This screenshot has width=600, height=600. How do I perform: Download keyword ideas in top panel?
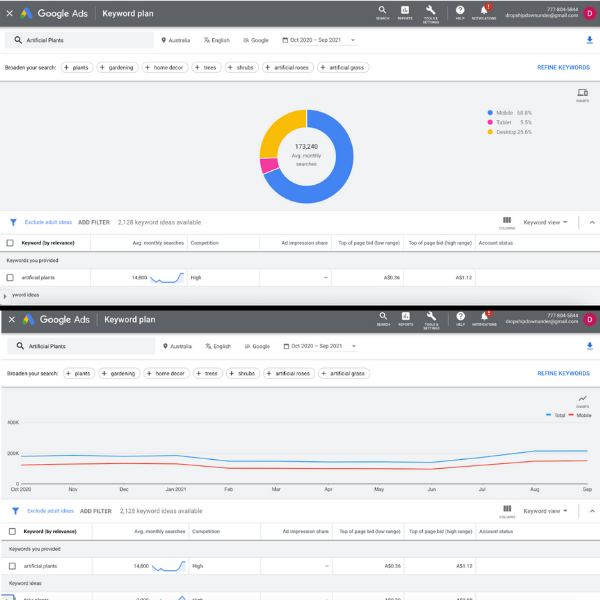(x=590, y=40)
